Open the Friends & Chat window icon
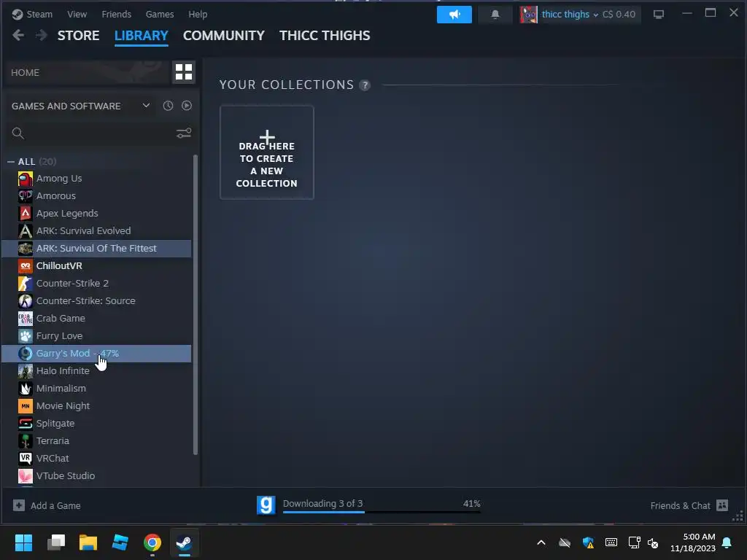This screenshot has width=747, height=560. 722,505
